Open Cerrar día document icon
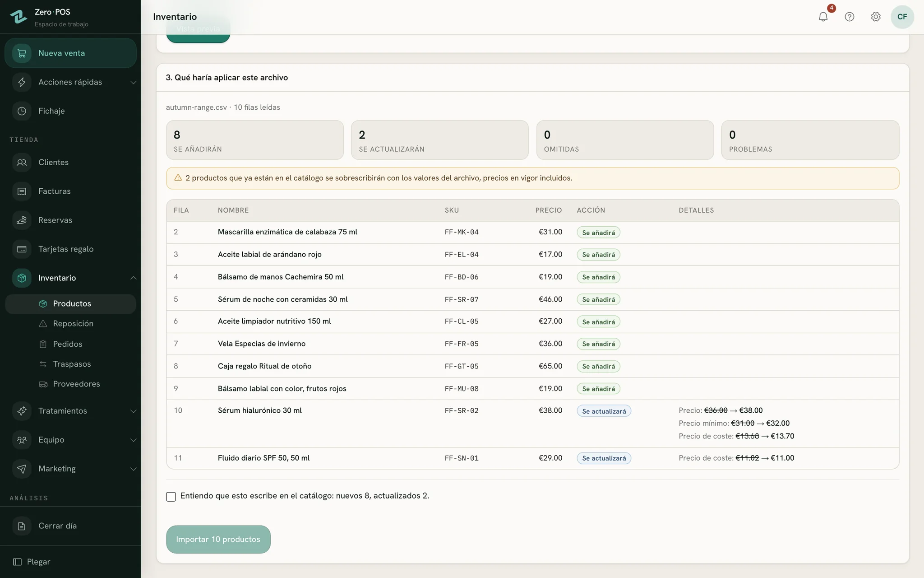The image size is (924, 578). (22, 526)
